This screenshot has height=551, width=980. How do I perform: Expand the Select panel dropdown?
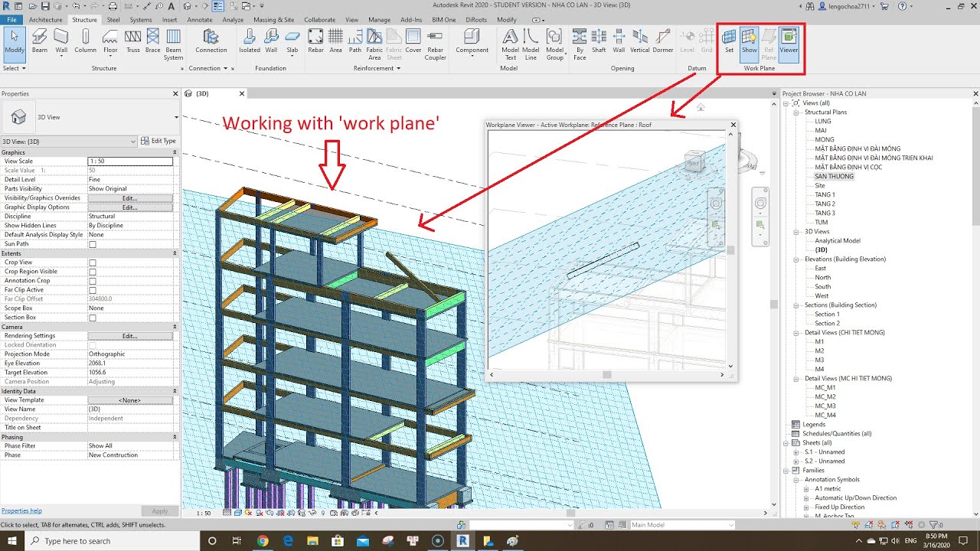click(15, 68)
